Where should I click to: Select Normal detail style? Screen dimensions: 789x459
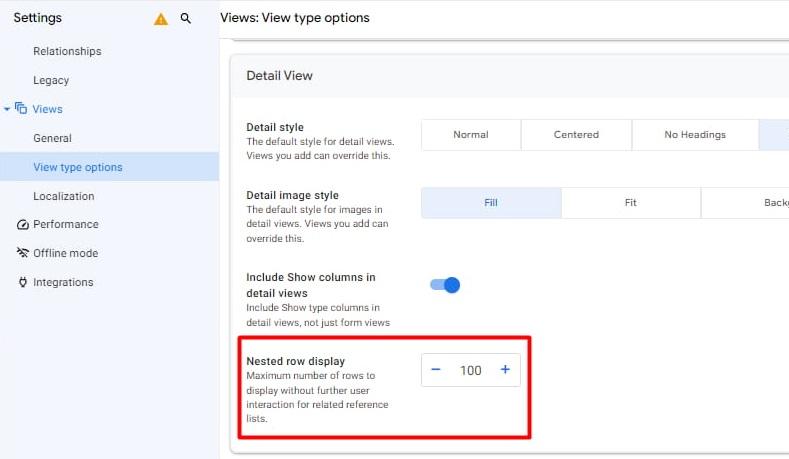click(471, 135)
